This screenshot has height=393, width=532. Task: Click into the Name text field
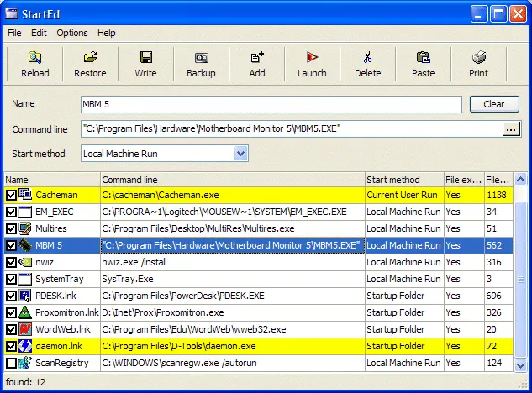click(x=270, y=105)
